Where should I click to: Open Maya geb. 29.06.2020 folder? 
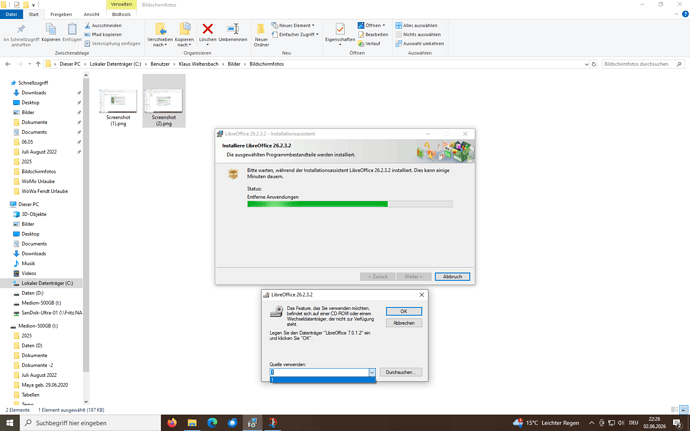(x=44, y=385)
